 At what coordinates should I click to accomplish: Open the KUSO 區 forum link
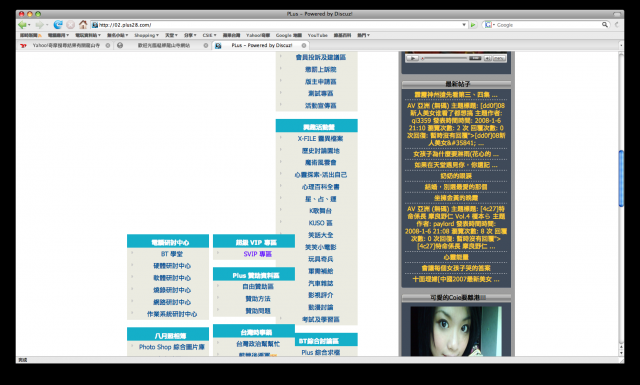pos(320,223)
